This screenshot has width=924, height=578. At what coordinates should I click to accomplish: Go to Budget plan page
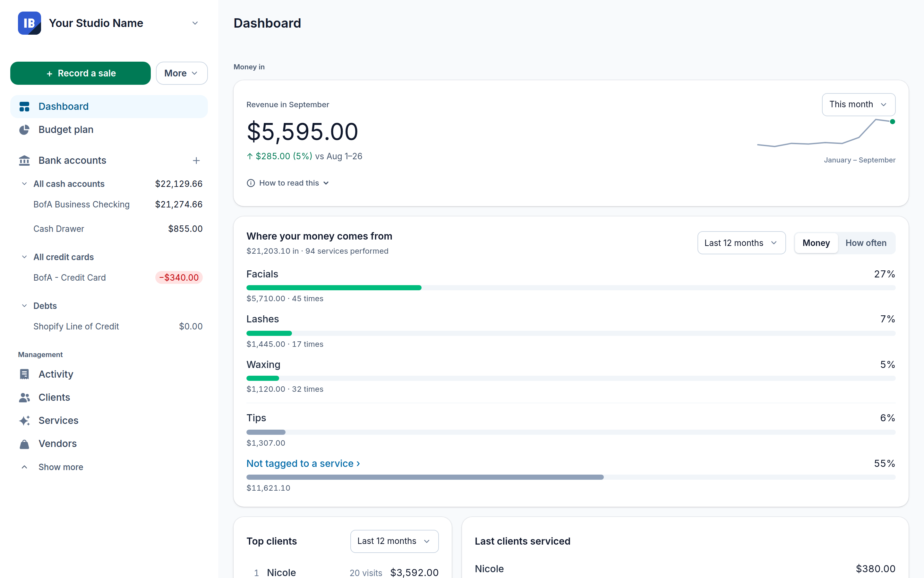coord(109,130)
